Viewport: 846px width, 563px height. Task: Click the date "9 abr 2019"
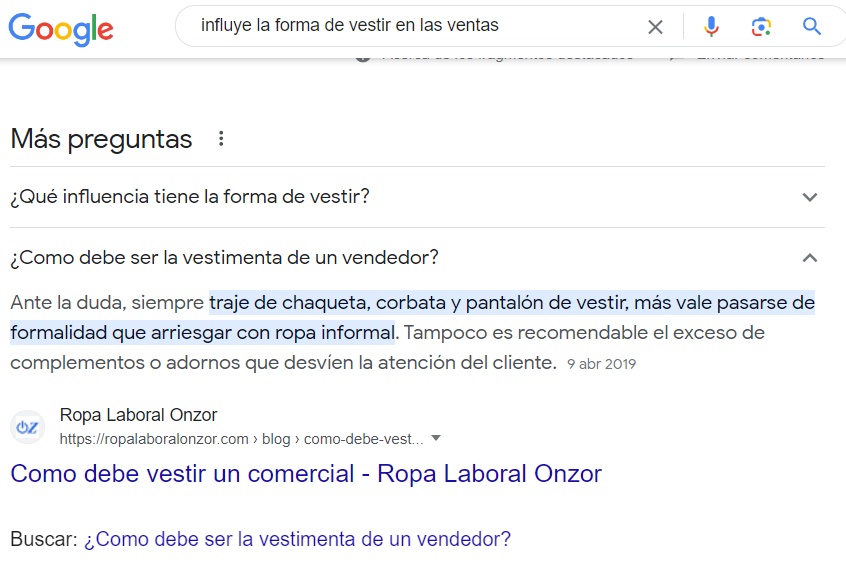pos(602,364)
